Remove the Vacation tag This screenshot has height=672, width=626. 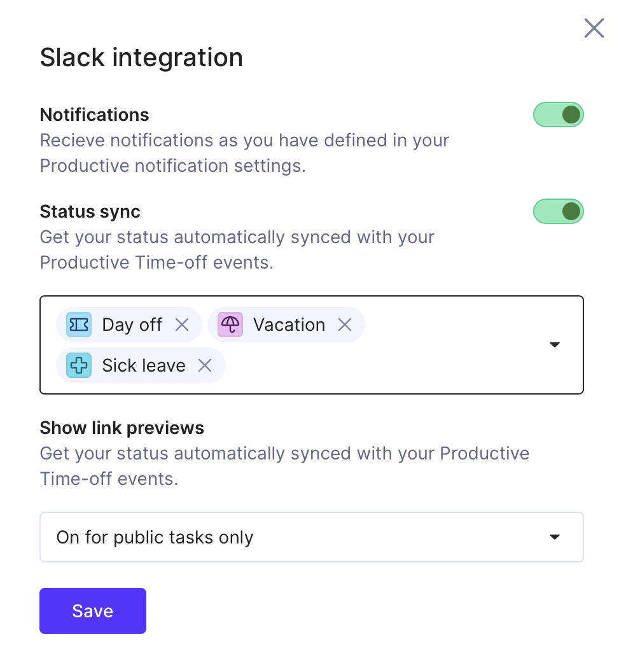[345, 325]
